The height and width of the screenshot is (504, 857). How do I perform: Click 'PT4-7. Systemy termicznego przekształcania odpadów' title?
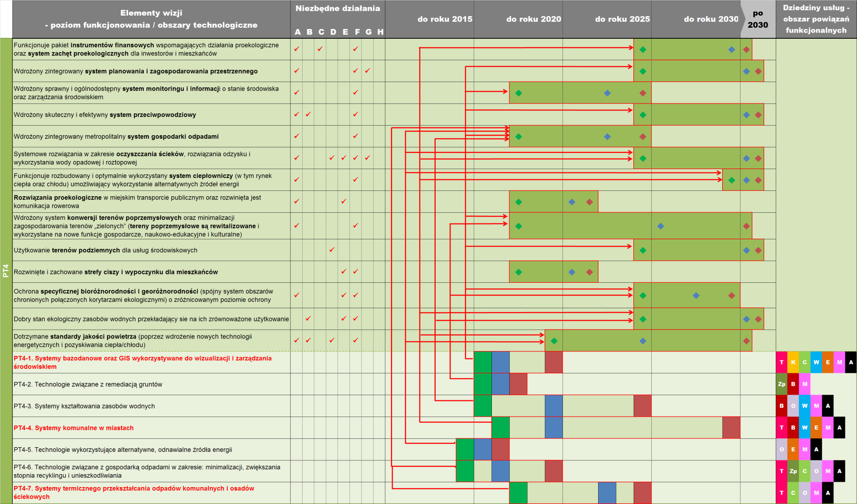[x=134, y=492]
